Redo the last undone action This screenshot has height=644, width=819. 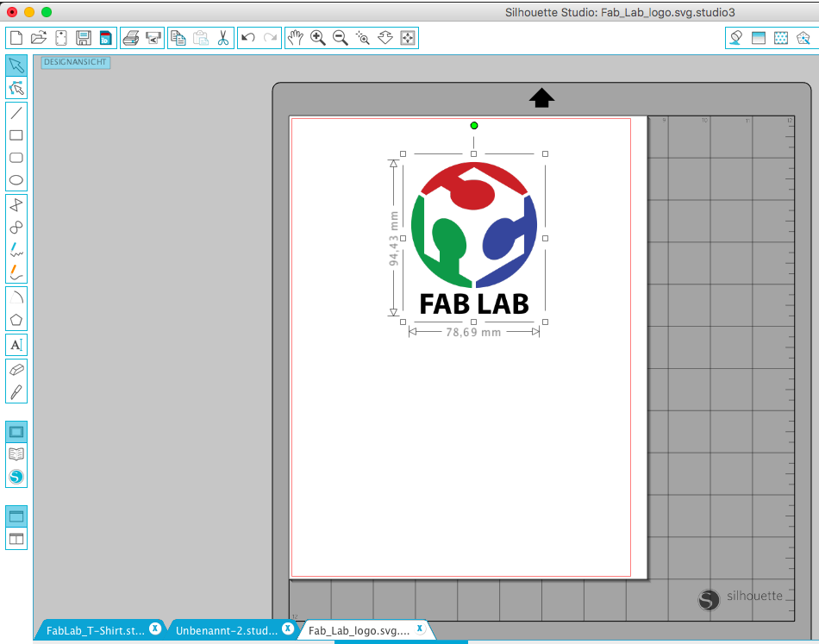(x=271, y=38)
